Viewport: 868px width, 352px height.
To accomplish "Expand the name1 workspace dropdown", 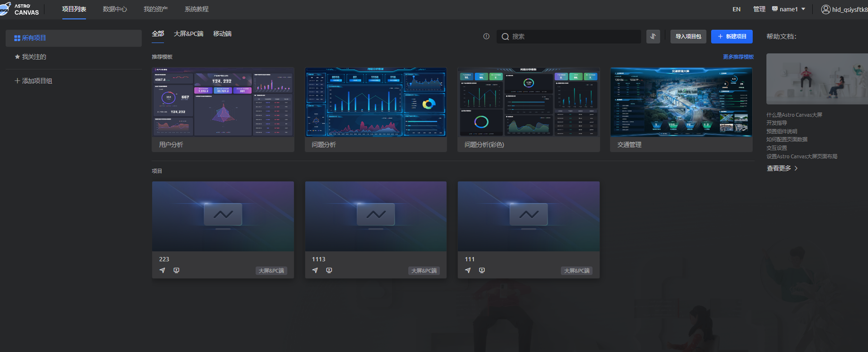I will pyautogui.click(x=789, y=9).
